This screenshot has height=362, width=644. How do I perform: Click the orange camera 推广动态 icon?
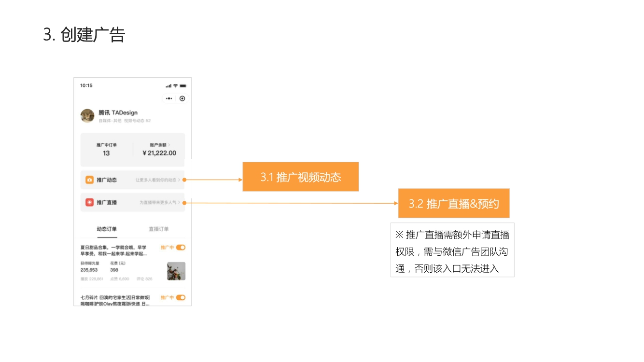(x=89, y=180)
